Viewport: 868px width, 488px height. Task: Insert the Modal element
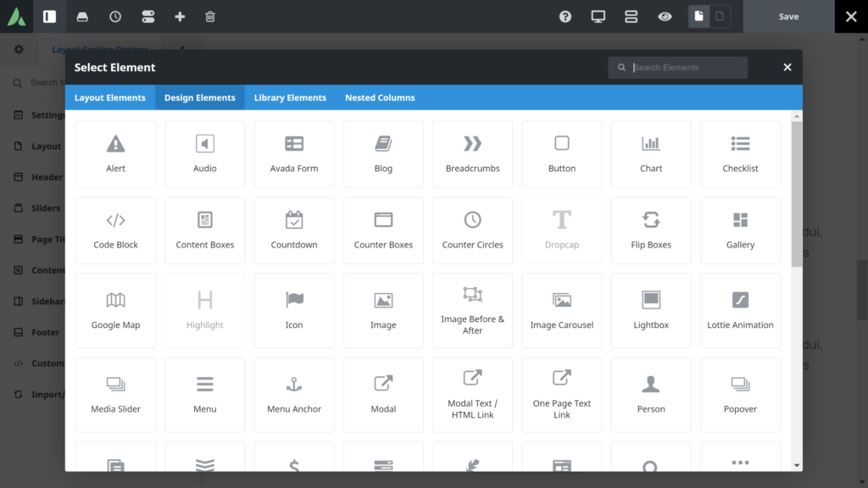tap(383, 395)
